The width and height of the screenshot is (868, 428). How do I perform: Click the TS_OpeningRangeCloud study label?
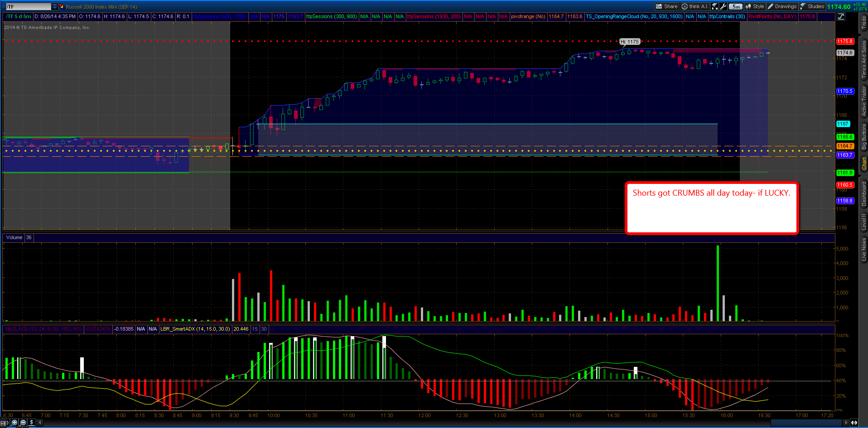tap(634, 16)
